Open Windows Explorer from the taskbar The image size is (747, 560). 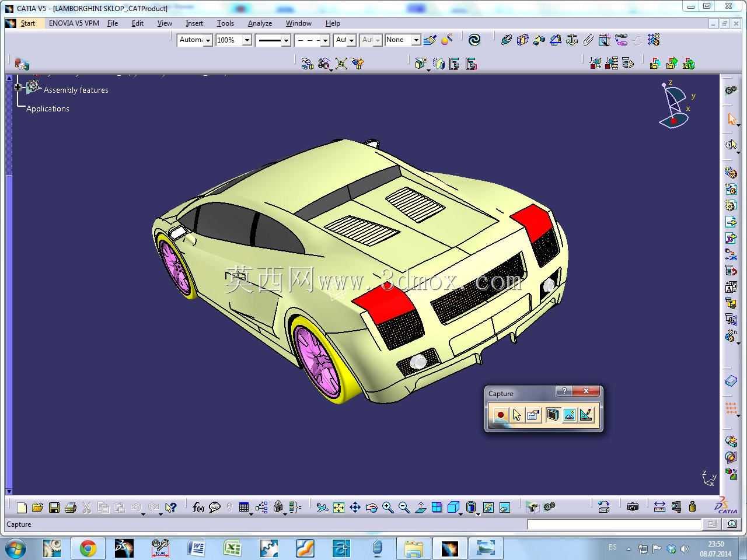[414, 548]
